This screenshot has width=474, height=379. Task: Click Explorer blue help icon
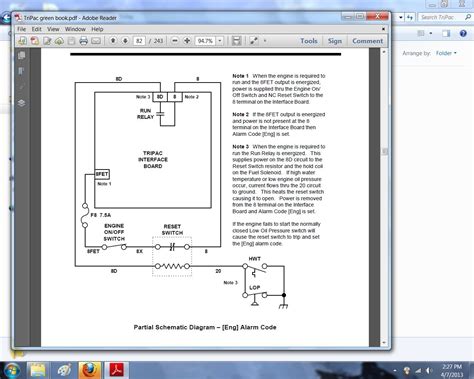(463, 33)
